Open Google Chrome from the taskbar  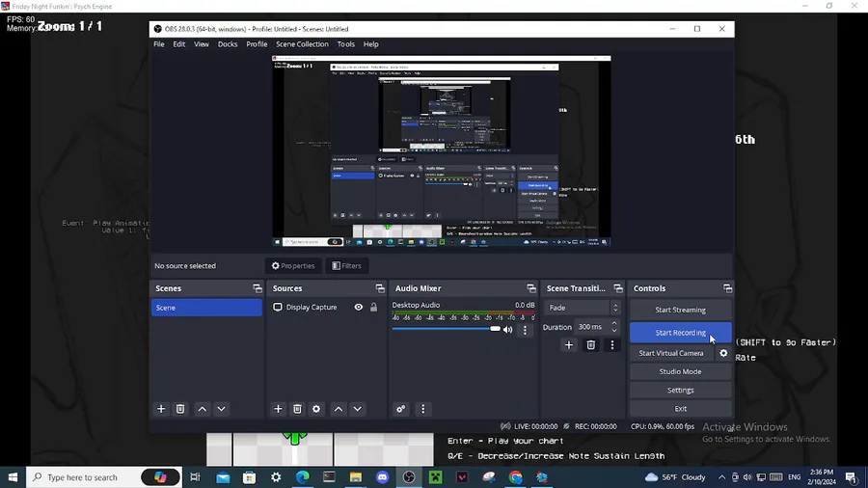pos(515,477)
